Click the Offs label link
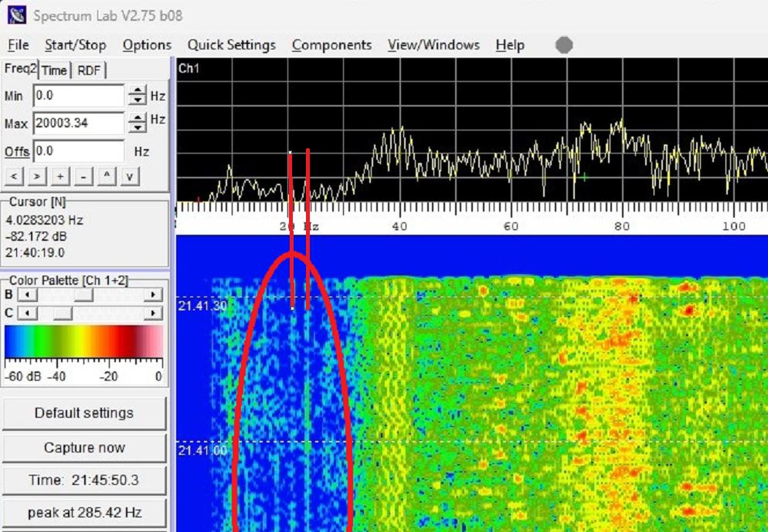The height and width of the screenshot is (532, 768). click(x=17, y=151)
